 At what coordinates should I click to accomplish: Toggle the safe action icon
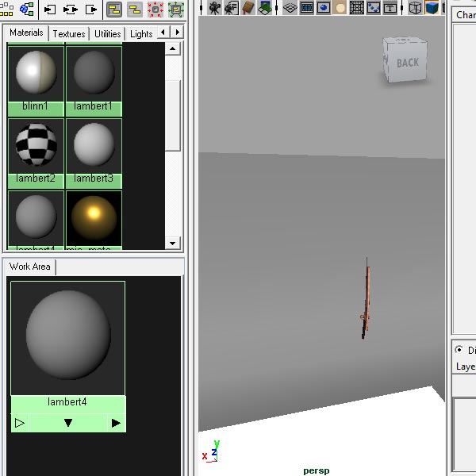[374, 8]
